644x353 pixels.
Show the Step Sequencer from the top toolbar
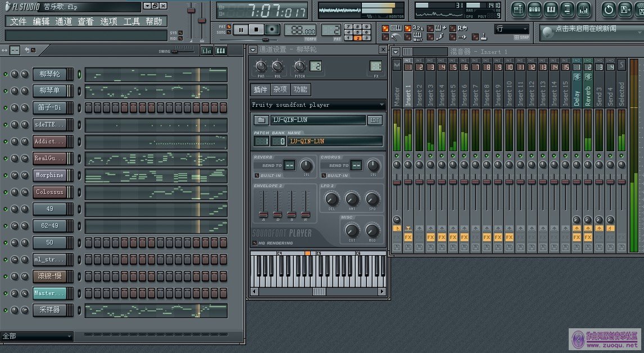(534, 9)
